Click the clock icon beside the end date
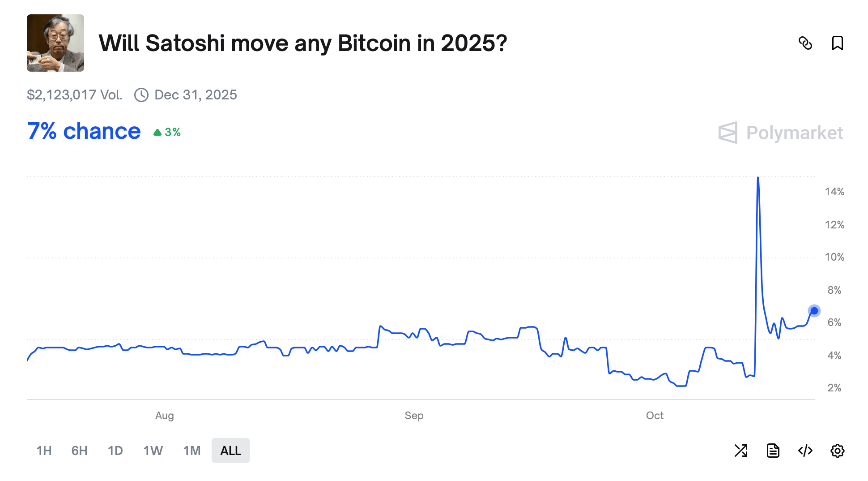 point(141,94)
